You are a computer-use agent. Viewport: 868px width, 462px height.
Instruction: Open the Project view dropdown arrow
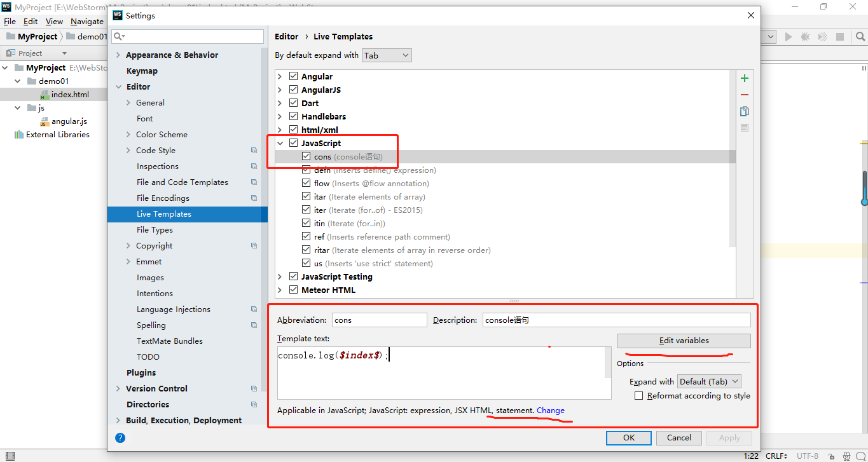point(64,53)
